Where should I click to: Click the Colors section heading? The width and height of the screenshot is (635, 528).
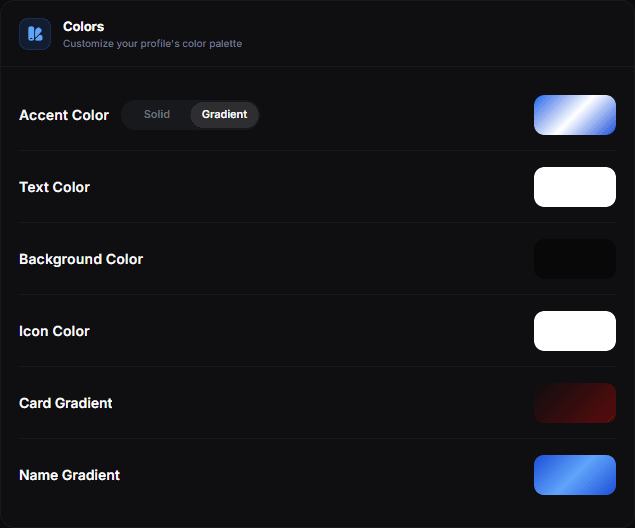[83, 27]
